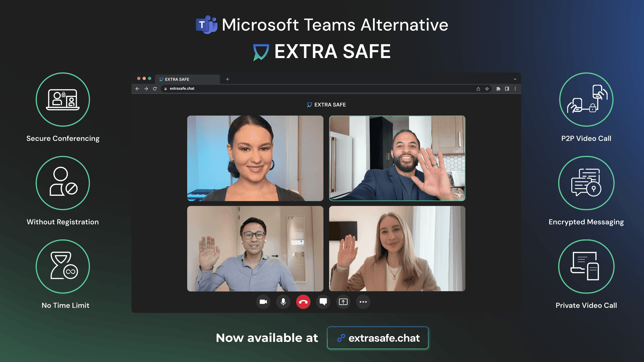The width and height of the screenshot is (644, 362).
Task: Select the woman in tan blazer video tile
Action: coord(397,248)
